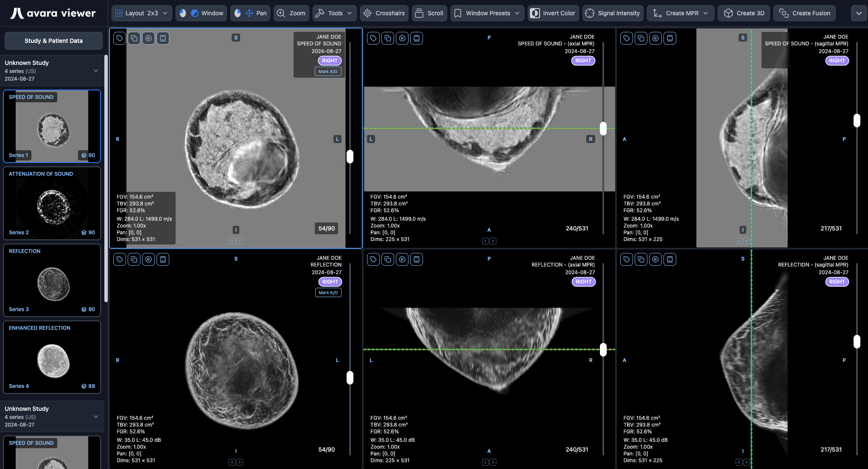Viewport: 868px width, 469px height.
Task: Click RIGHT badge in Reflection sagittal MPR viewport
Action: (837, 282)
